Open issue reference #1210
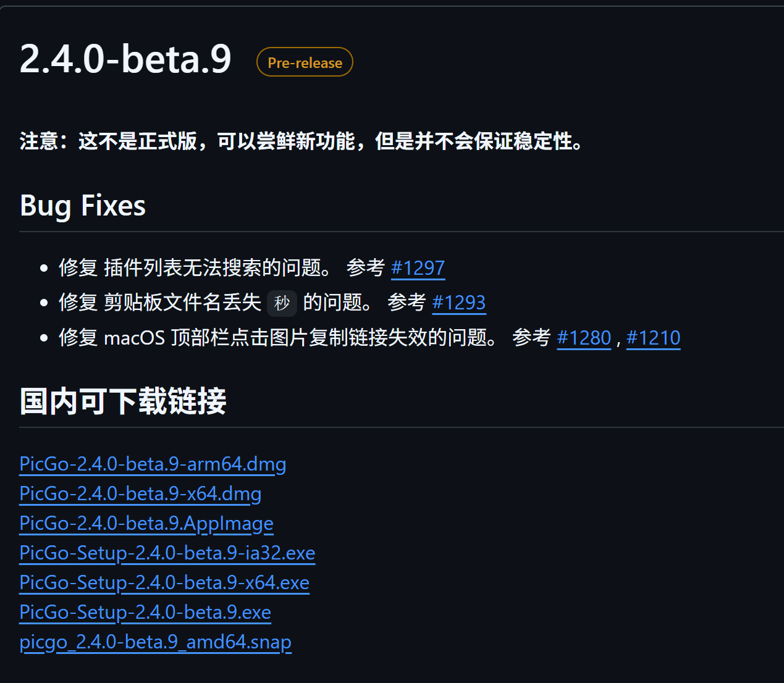Viewport: 784px width, 683px height. [654, 338]
